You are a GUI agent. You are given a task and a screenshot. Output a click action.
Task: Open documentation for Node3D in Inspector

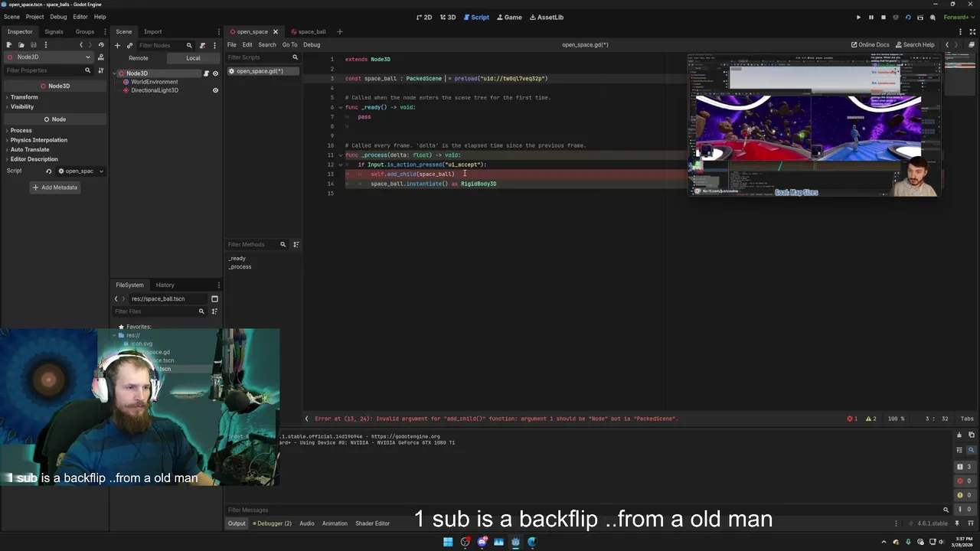[x=100, y=57]
